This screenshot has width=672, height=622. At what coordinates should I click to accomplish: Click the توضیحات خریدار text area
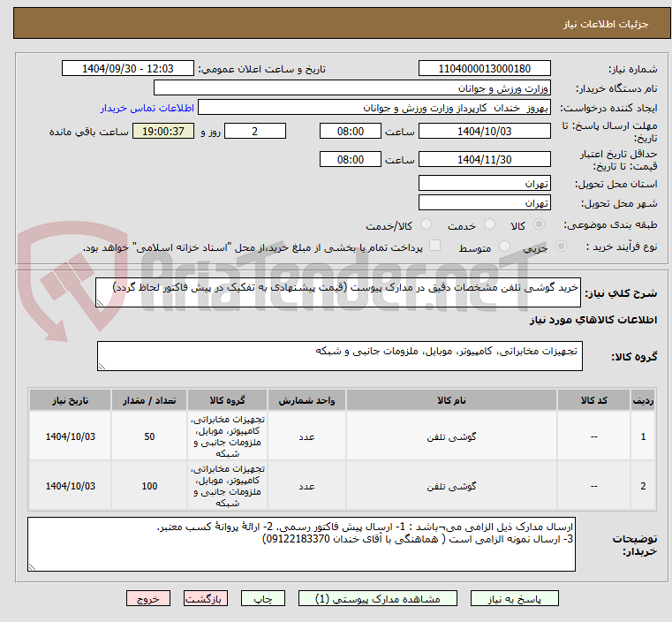(x=301, y=544)
